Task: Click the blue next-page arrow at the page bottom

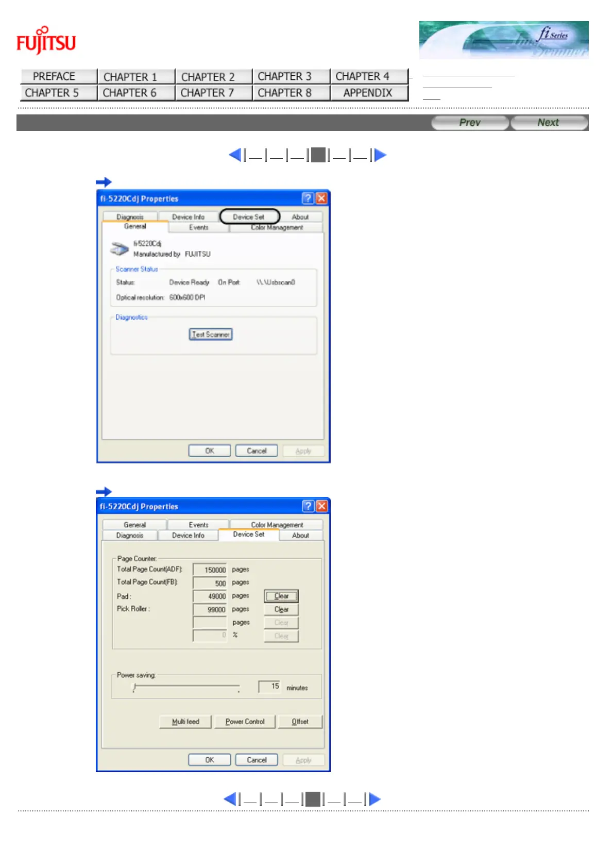Action: [x=375, y=799]
